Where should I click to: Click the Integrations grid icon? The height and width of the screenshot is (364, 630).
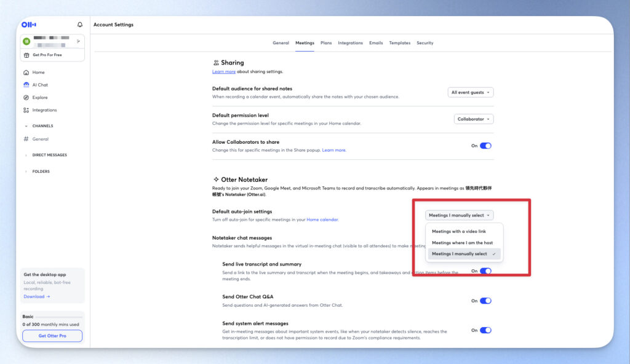click(x=26, y=110)
